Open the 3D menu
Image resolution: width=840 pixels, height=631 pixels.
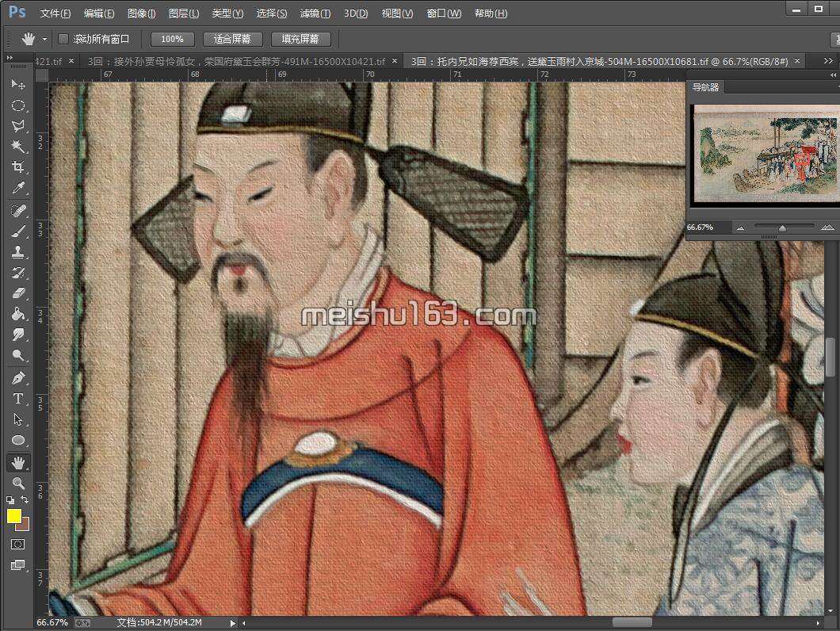[356, 13]
